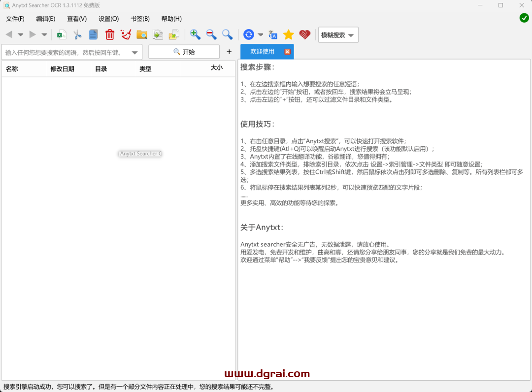Click the 关于Anytxt heading text
This screenshot has width=532, height=392.
click(x=262, y=227)
